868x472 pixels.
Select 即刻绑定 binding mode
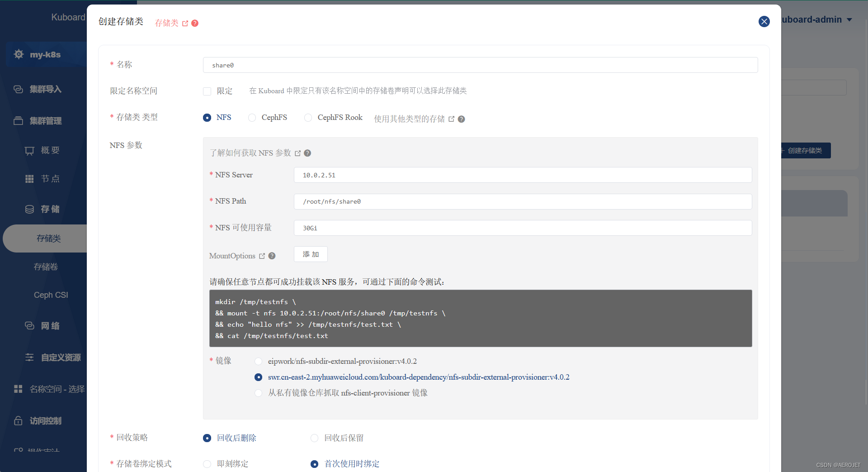coord(207,464)
